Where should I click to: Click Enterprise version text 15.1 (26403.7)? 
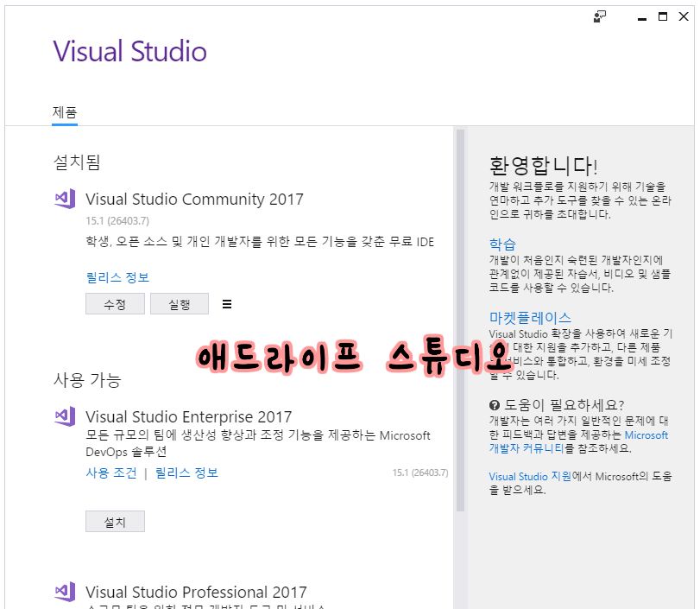coord(420,473)
